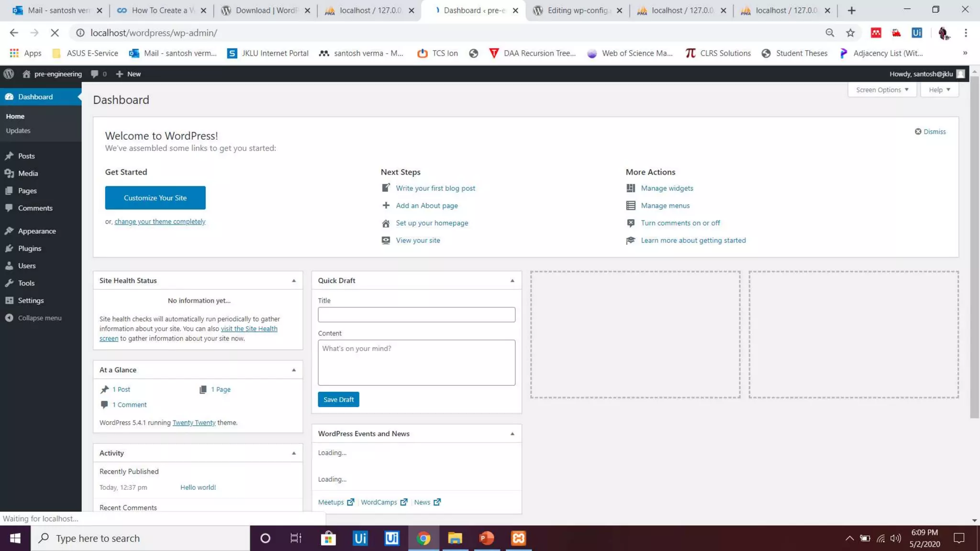Open the Updates submenu item
Screen dimensions: 980x551
coord(18,131)
